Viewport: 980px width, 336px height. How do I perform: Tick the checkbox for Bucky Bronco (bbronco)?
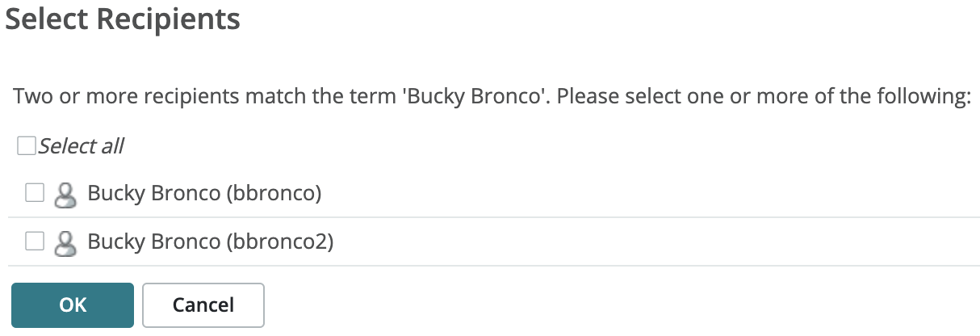(x=35, y=193)
